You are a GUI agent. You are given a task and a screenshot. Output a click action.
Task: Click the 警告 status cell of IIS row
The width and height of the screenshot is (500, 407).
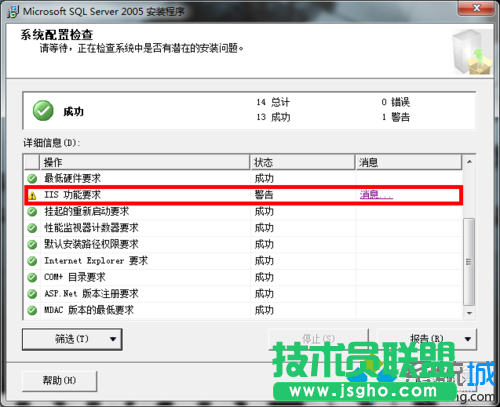click(264, 195)
